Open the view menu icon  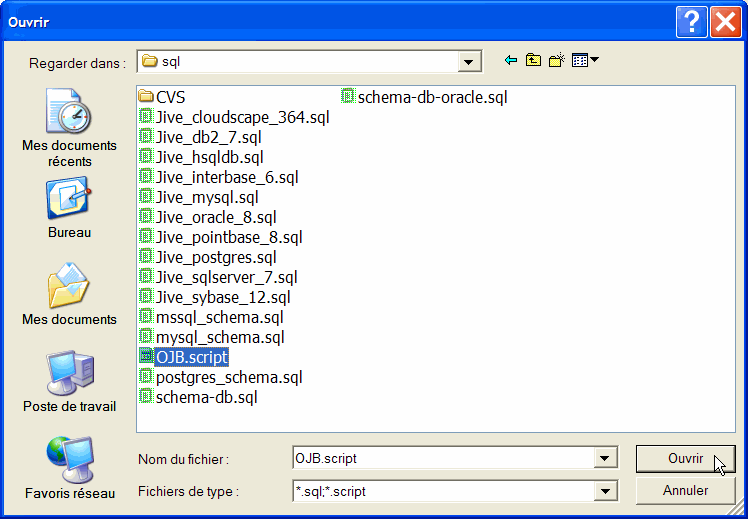[585, 61]
